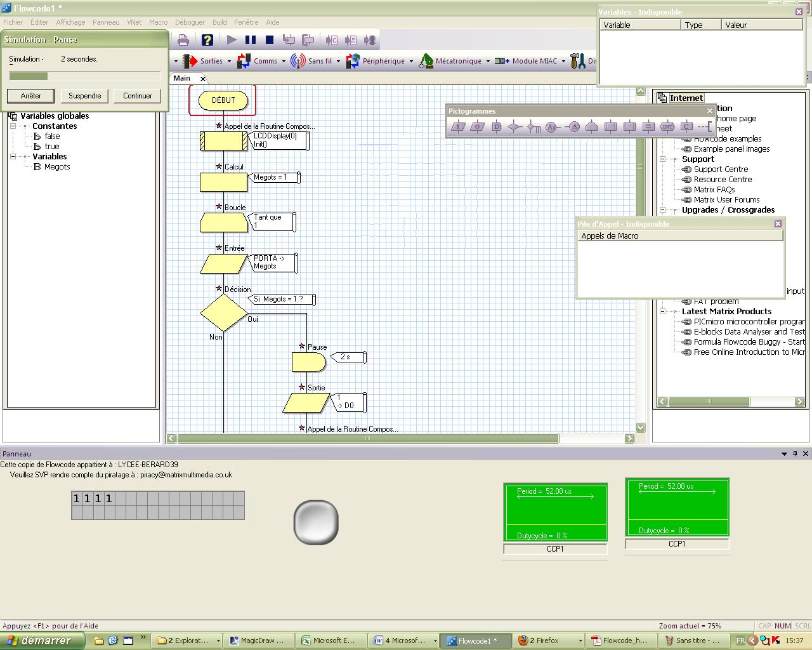Select the Interrupt INT pictogram
Image resolution: width=812 pixels, height=650 pixels.
[x=667, y=126]
